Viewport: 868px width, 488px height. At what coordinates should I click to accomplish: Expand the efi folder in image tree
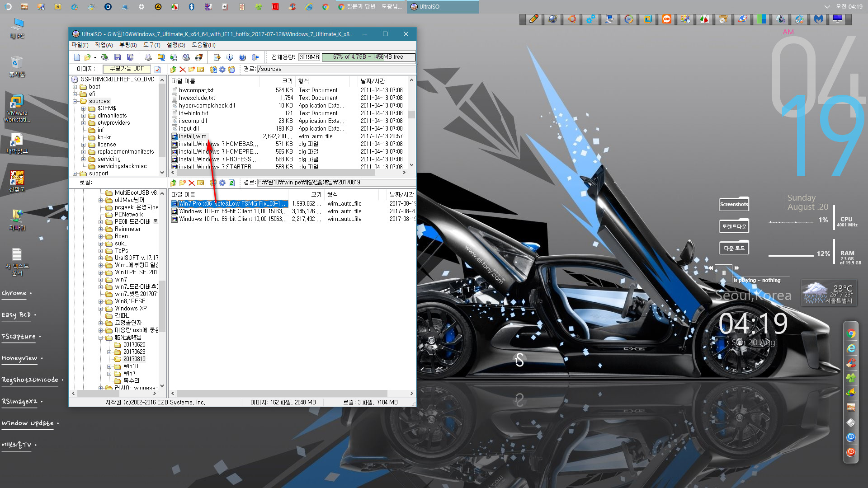click(75, 94)
